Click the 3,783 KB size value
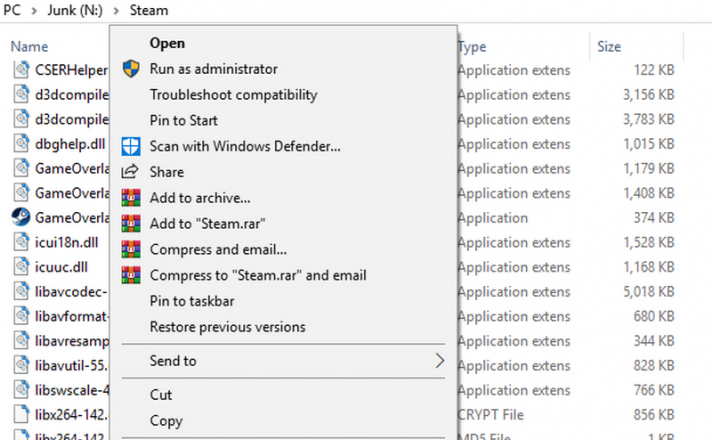The width and height of the screenshot is (712, 440). tap(648, 119)
